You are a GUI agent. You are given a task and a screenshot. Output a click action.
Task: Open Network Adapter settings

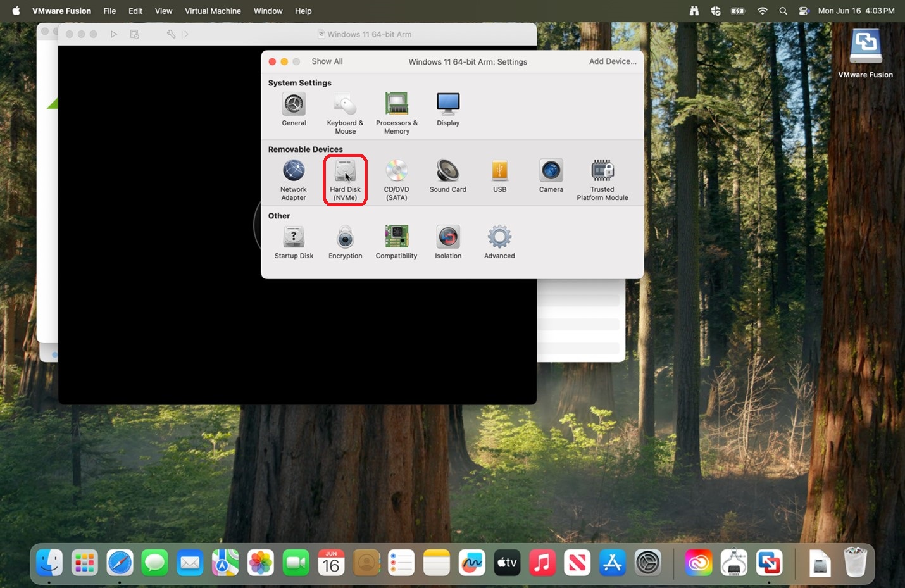point(294,180)
